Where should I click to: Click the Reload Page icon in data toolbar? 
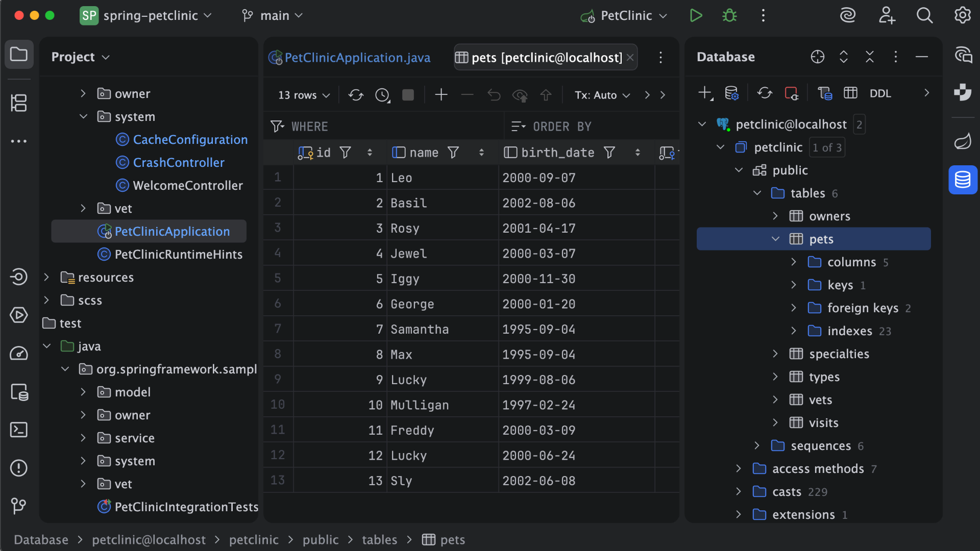(x=356, y=95)
